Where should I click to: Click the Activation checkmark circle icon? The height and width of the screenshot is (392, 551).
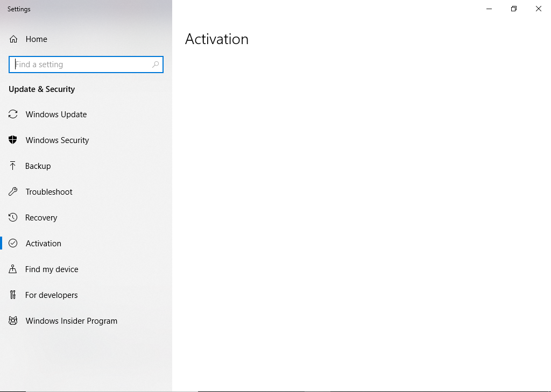click(13, 243)
